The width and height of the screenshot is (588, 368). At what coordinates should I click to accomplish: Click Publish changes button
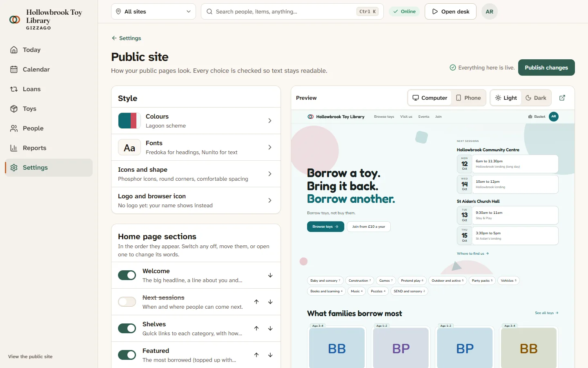tap(546, 67)
